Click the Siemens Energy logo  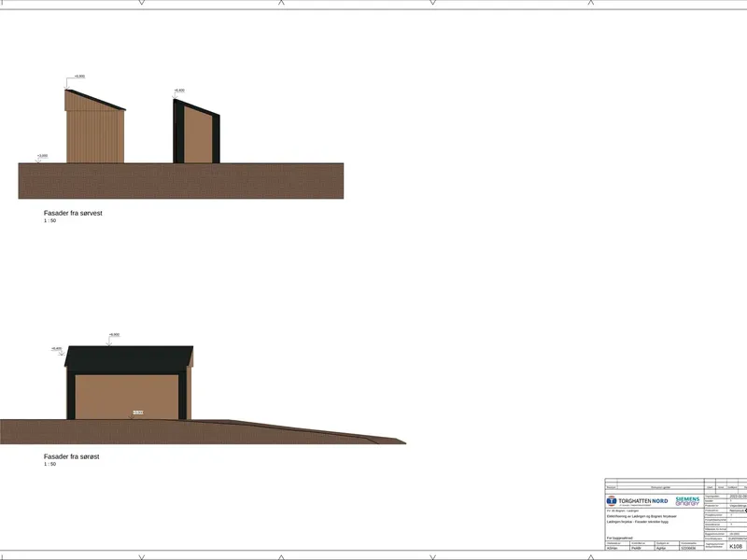coord(687,501)
